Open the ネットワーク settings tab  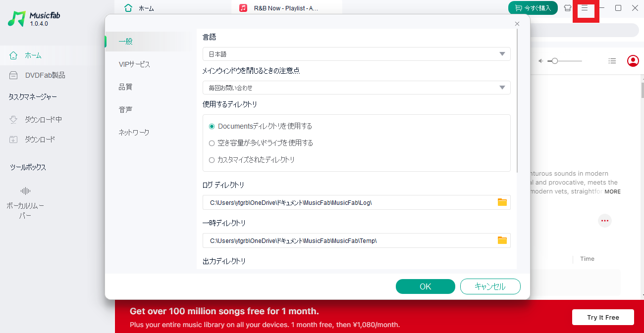click(x=134, y=133)
